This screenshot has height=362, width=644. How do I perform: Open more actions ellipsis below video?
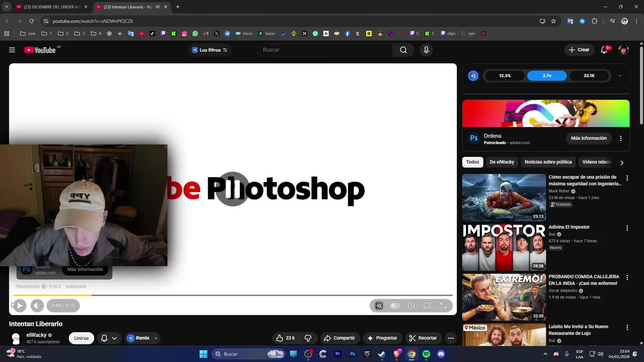pyautogui.click(x=450, y=338)
